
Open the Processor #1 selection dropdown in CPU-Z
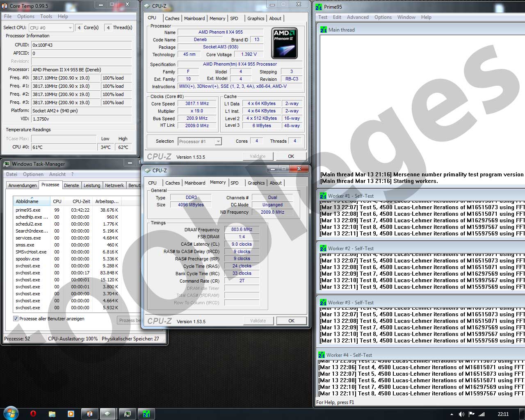click(x=200, y=142)
